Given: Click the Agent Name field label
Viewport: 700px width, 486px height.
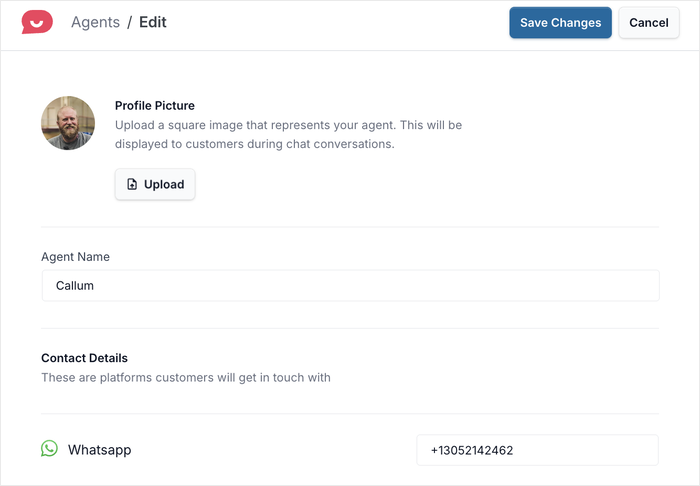Looking at the screenshot, I should tap(75, 257).
